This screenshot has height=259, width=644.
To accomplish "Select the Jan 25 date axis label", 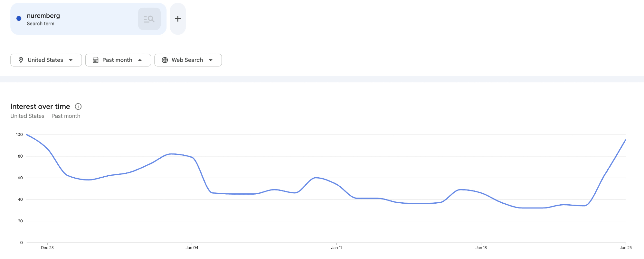I will (625, 247).
